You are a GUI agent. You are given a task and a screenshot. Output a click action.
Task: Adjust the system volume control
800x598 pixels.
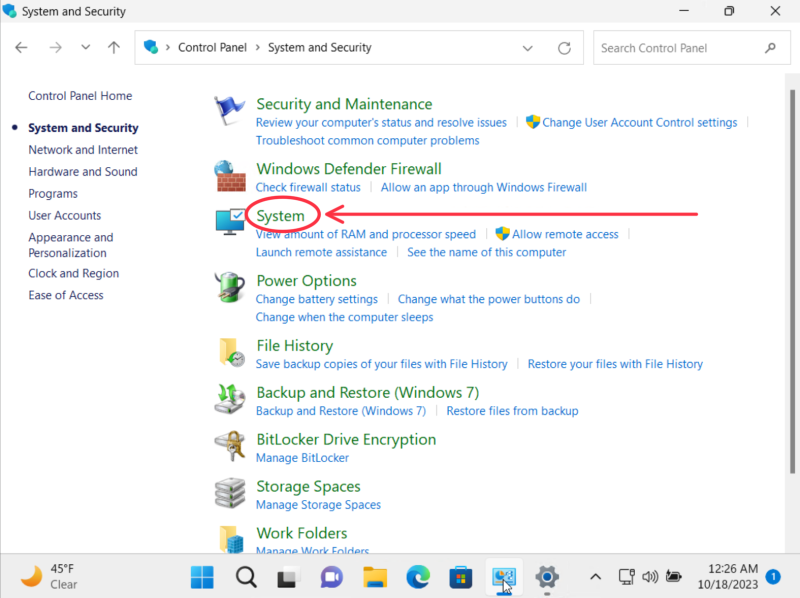click(x=650, y=577)
